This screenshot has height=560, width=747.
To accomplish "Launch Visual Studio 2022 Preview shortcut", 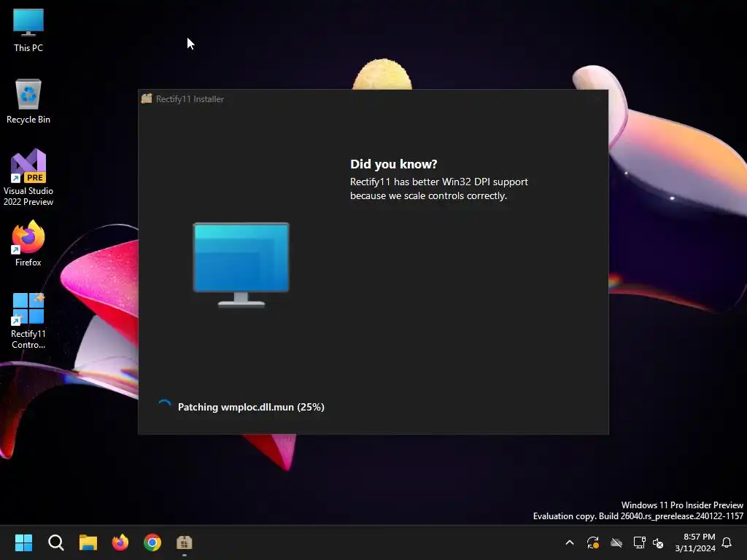I will [28, 178].
